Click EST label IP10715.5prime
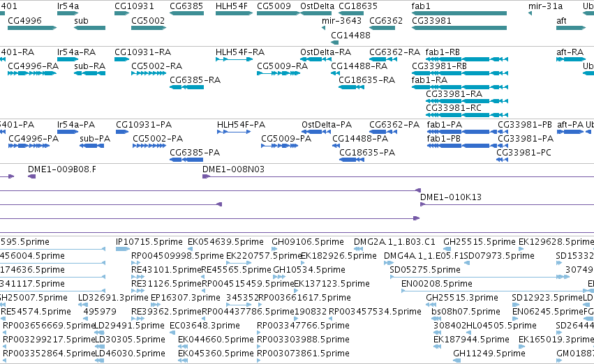The width and height of the screenshot is (594, 364). [x=149, y=242]
